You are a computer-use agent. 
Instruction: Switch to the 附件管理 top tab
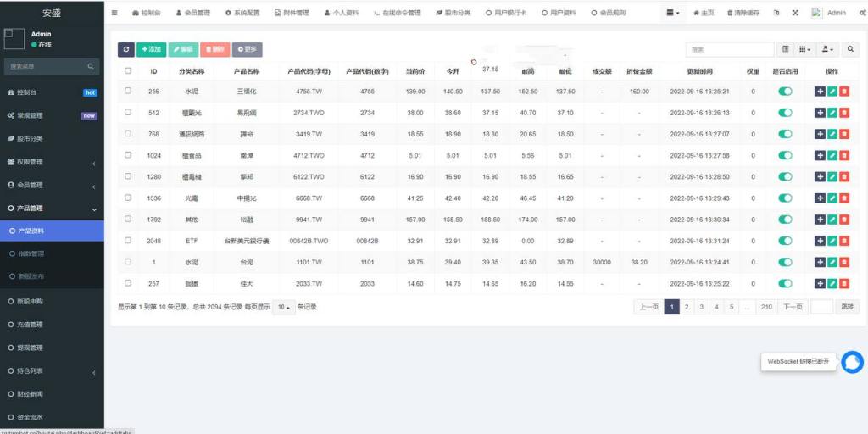[292, 13]
